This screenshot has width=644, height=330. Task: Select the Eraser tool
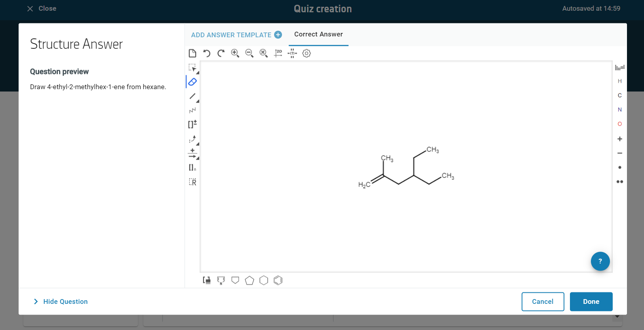pos(192,82)
